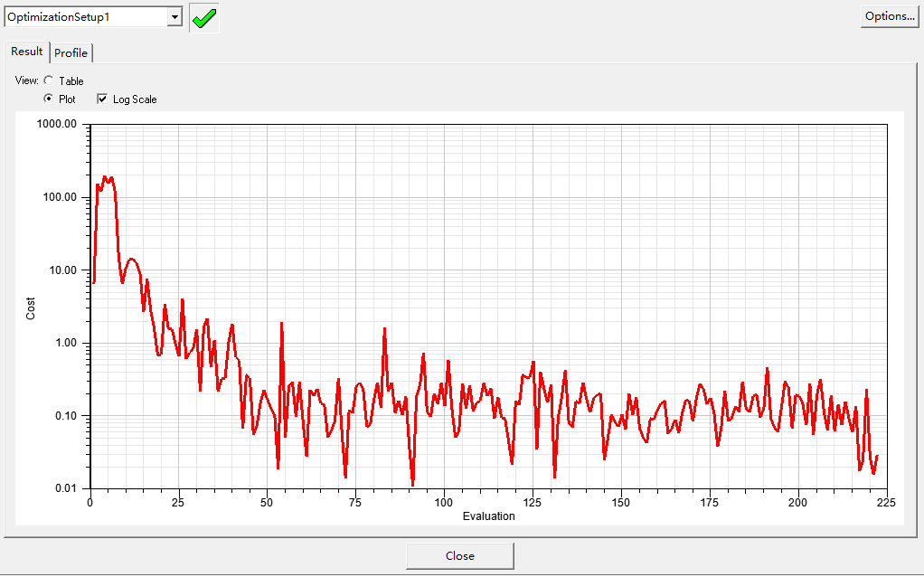Click the Evaluation axis label

click(488, 516)
